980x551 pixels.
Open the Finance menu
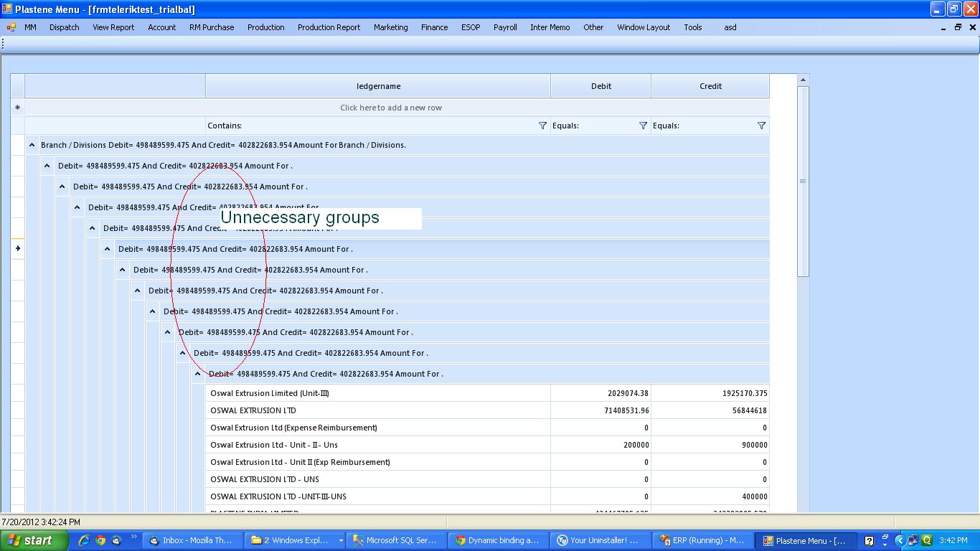tap(435, 27)
